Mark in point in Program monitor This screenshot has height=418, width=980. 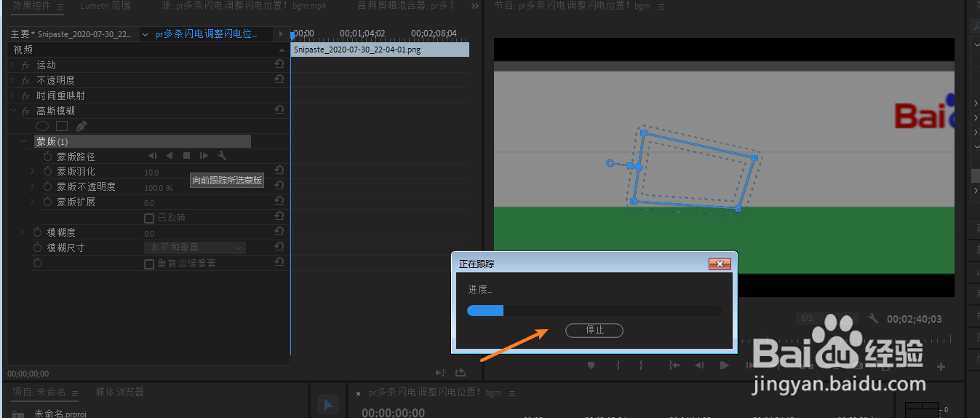(x=618, y=366)
